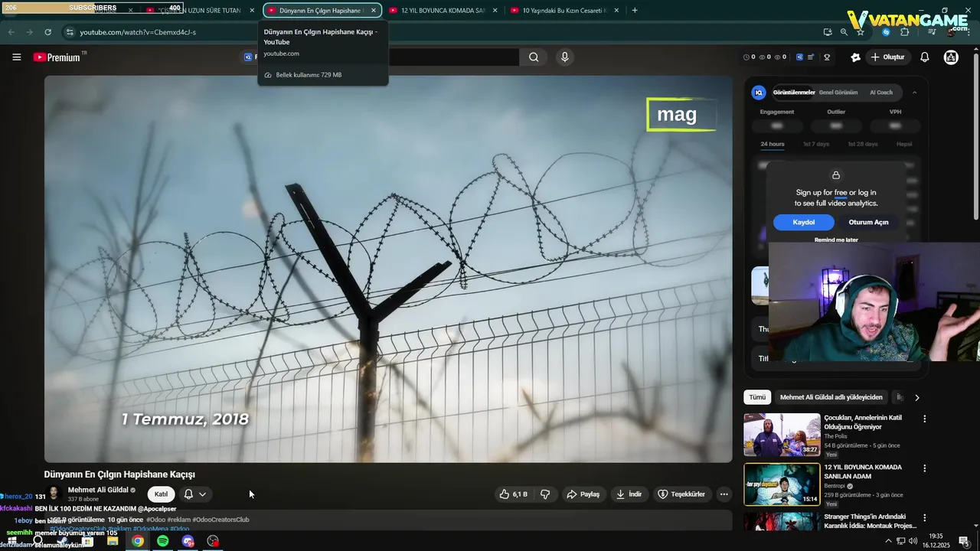Image resolution: width=980 pixels, height=551 pixels.
Task: Show more filter chips with right arrow
Action: coord(916,397)
